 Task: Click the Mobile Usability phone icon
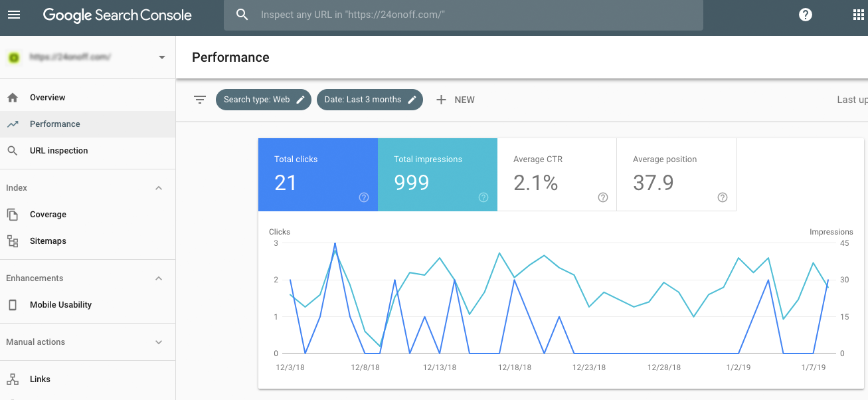pos(13,305)
